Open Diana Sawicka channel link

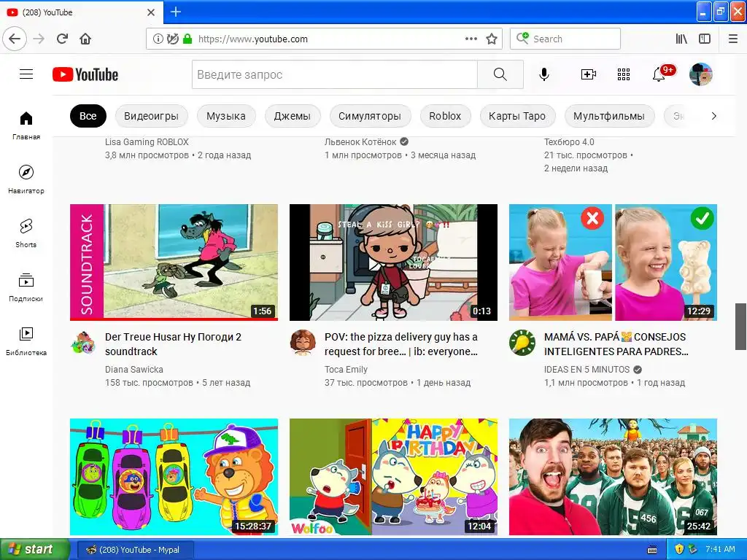point(134,370)
